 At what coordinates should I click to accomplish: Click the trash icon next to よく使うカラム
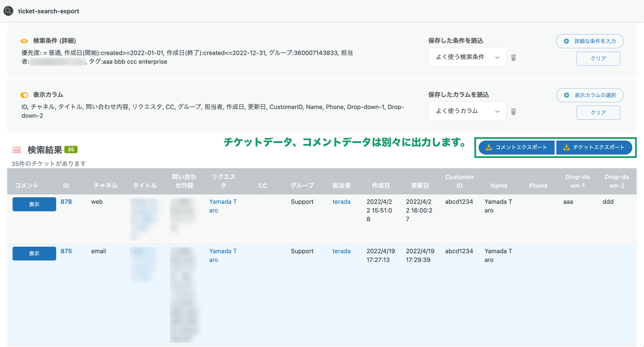[513, 111]
